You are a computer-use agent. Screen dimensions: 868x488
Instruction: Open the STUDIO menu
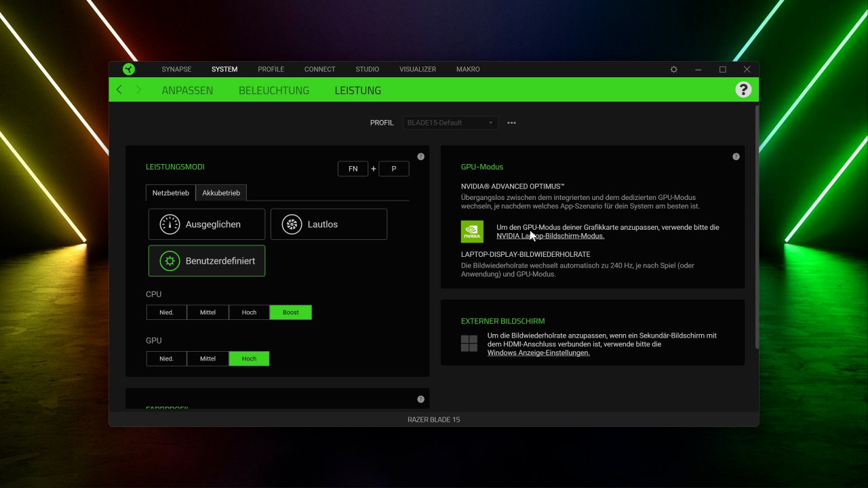[x=367, y=69]
